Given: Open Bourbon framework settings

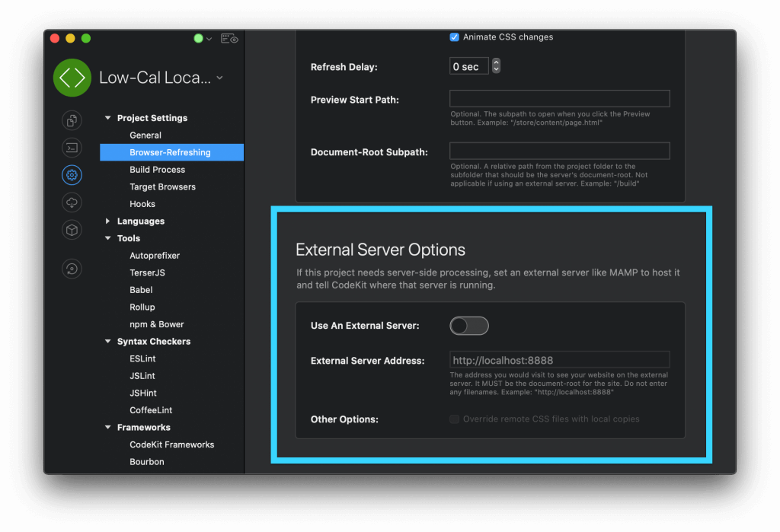Looking at the screenshot, I should 147,462.
